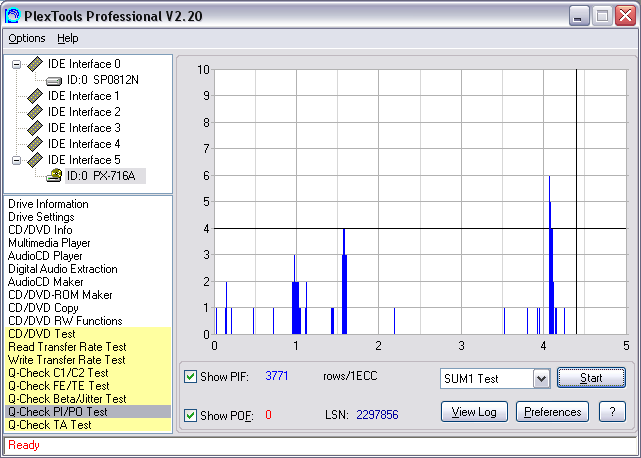The image size is (641, 458).
Task: Click the Ready status bar text
Action: (24, 445)
